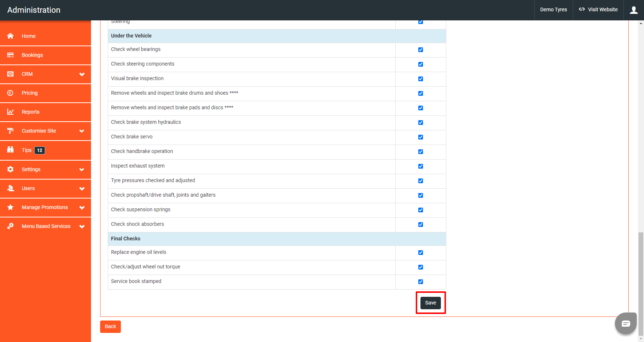Viewport: 644px width, 342px height.
Task: Click the Pricing pound icon
Action: pyautogui.click(x=10, y=93)
